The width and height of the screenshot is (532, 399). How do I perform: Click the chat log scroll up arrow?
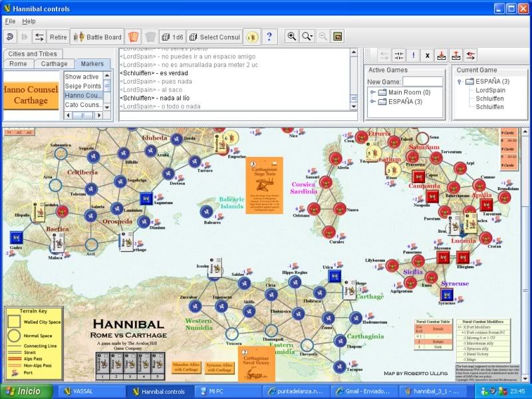pos(354,53)
